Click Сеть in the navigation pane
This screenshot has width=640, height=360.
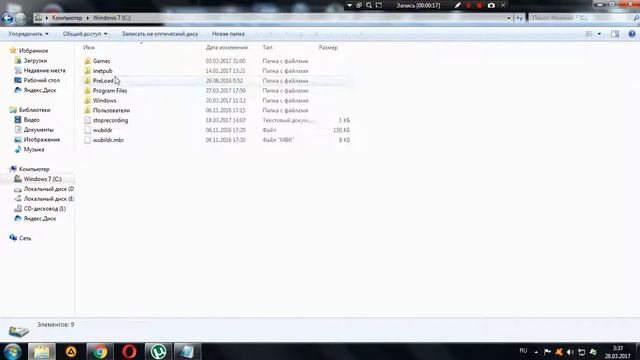coord(25,238)
